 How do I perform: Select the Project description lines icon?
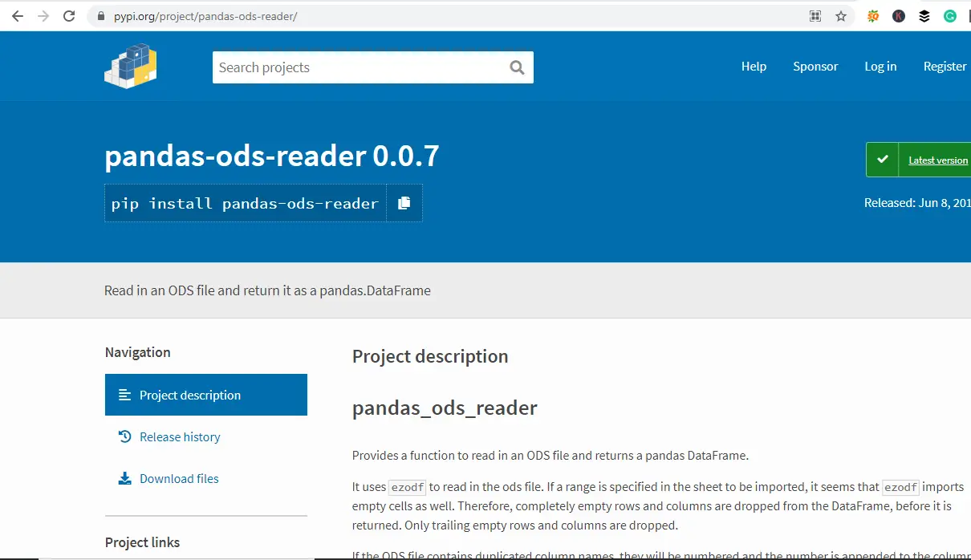[x=124, y=395]
